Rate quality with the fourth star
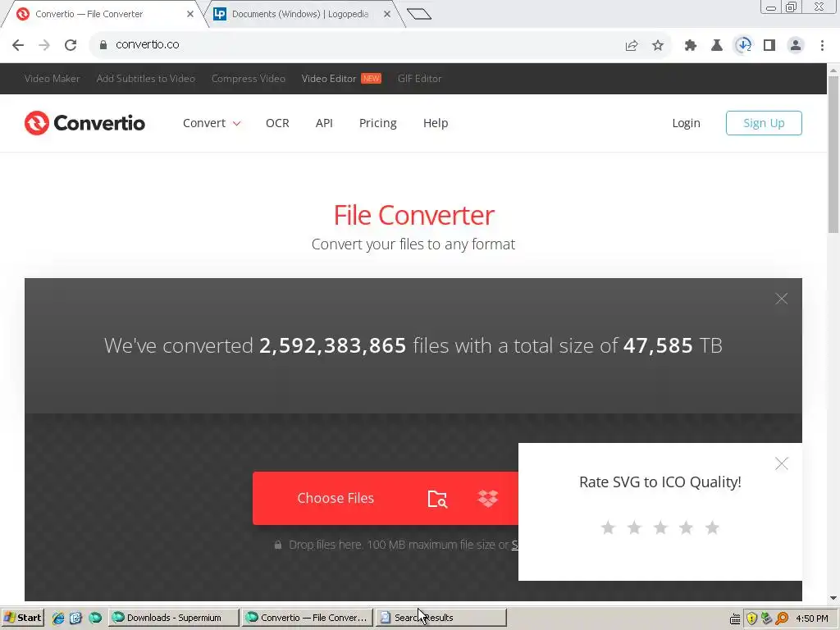 coord(687,528)
